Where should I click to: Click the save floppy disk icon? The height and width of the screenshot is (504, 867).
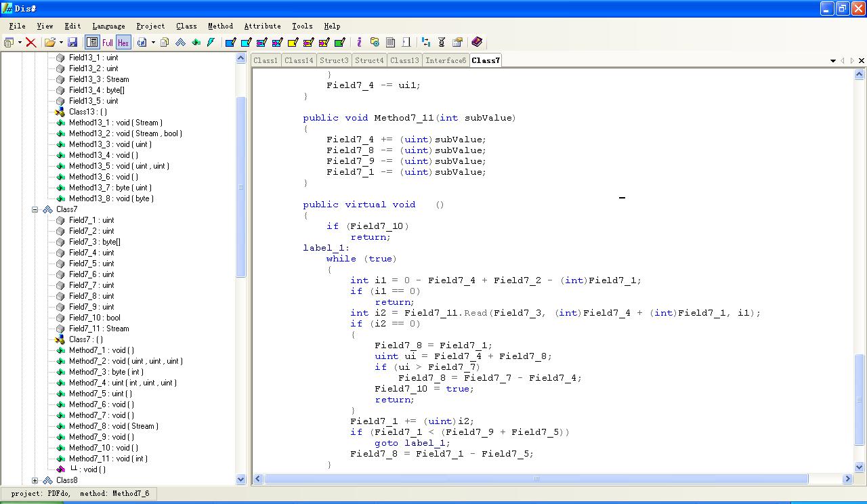[72, 43]
